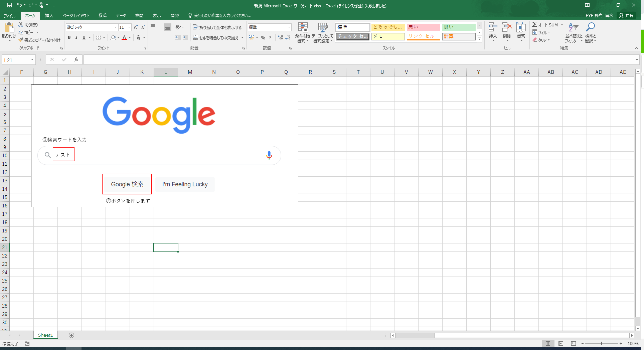Decrease font size with the small A icon
644x350 pixels.
[143, 27]
